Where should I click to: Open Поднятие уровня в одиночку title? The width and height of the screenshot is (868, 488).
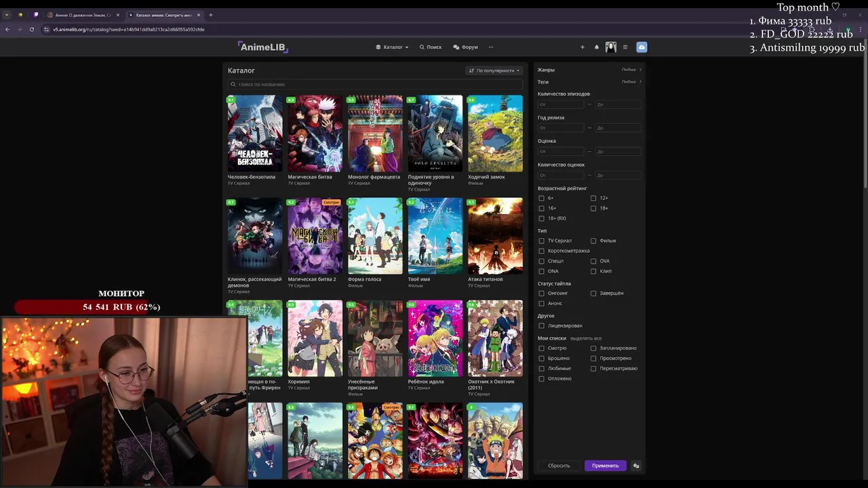[x=431, y=180]
